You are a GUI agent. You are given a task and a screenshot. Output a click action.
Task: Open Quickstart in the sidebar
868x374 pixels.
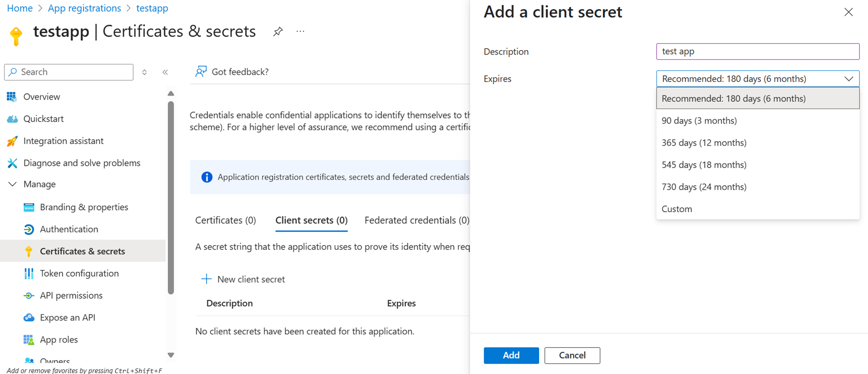(43, 118)
